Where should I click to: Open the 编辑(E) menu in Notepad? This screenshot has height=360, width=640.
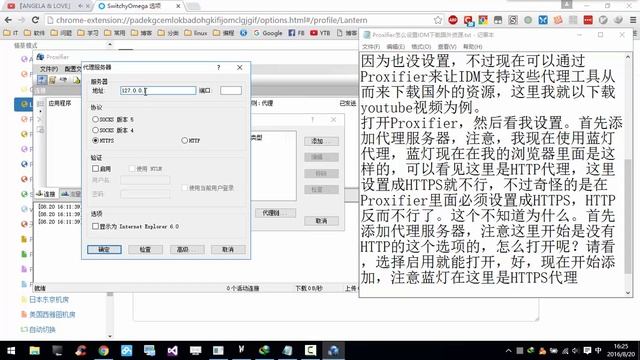[396, 47]
